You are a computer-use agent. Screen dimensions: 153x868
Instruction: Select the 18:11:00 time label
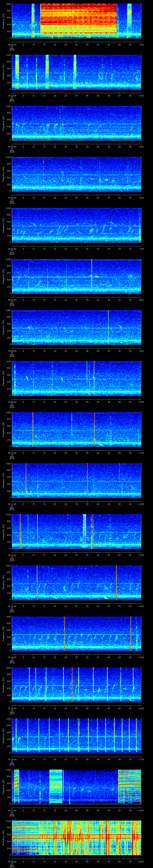pyautogui.click(x=12, y=504)
